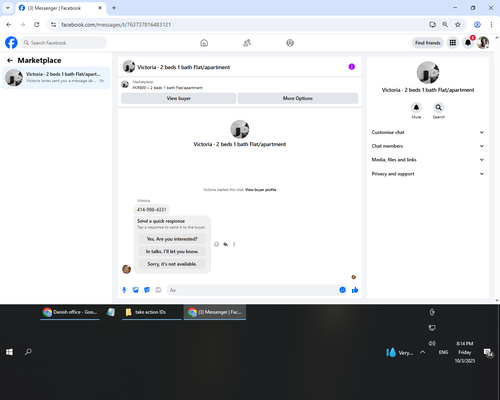This screenshot has height=400, width=500.
Task: Search in conversation magnifier icon
Action: tap(439, 107)
